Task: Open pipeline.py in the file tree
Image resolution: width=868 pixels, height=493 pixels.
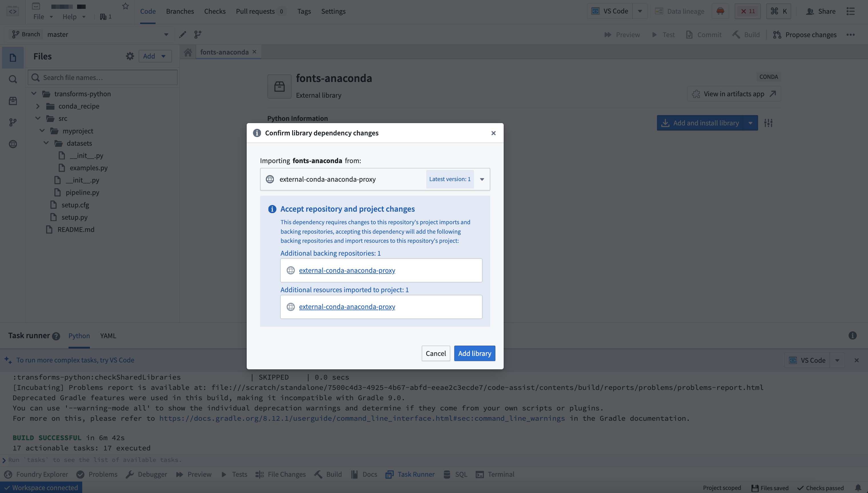Action: coord(82,192)
